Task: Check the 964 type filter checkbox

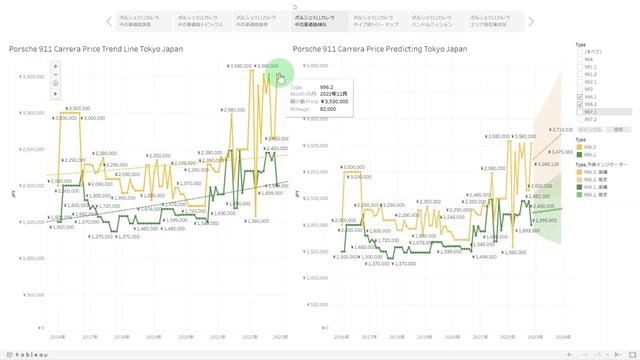Action: [x=580, y=59]
